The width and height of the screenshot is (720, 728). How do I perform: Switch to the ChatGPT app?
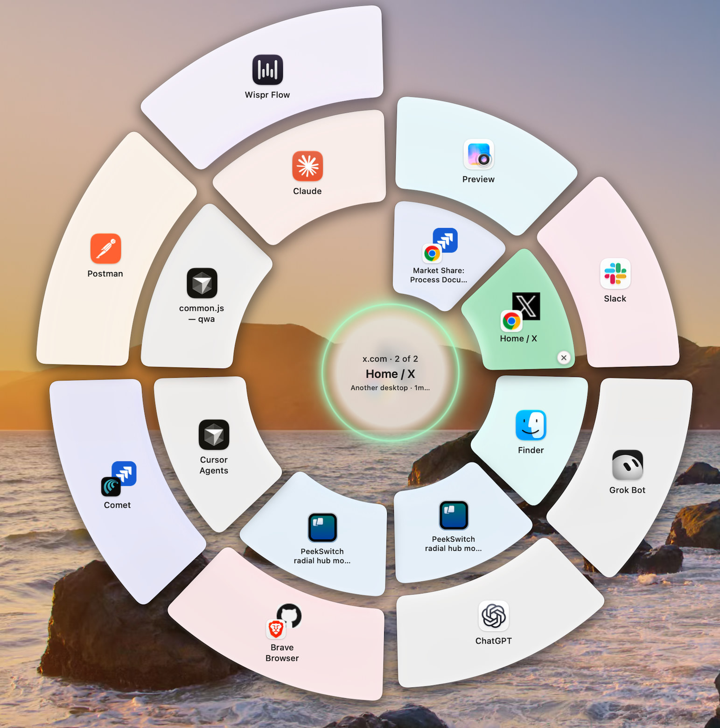[494, 623]
